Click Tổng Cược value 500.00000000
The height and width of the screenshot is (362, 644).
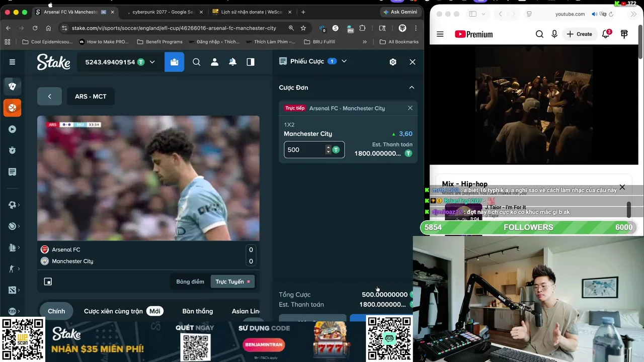[384, 295]
